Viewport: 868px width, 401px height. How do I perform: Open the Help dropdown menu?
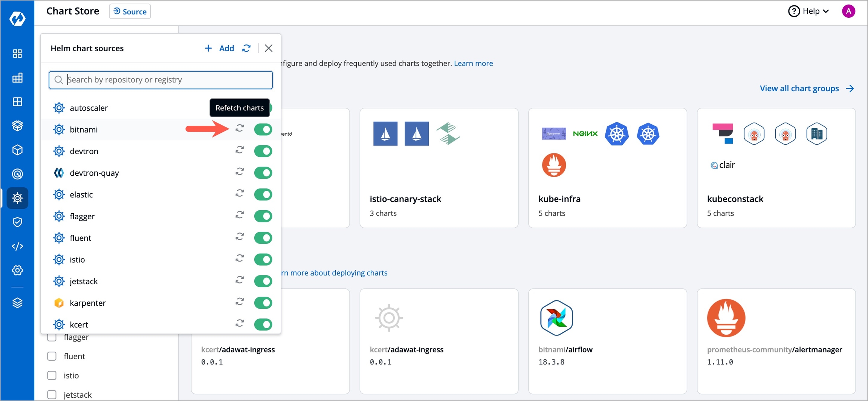(809, 11)
